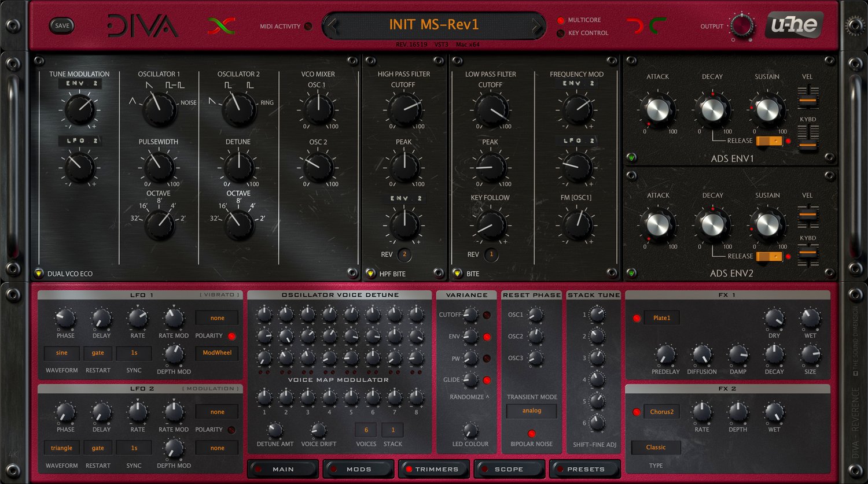This screenshot has width=868, height=484.
Task: Click the KEY FOLLOW knob
Action: pos(491,224)
